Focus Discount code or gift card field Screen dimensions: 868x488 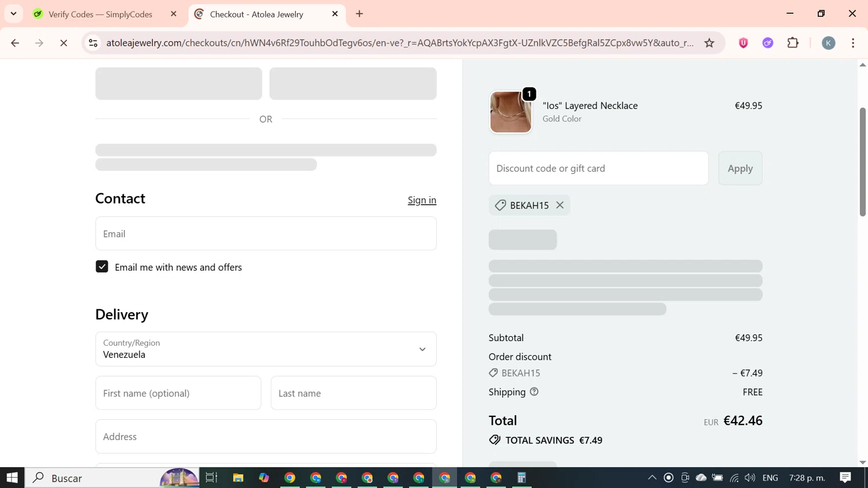tap(598, 168)
